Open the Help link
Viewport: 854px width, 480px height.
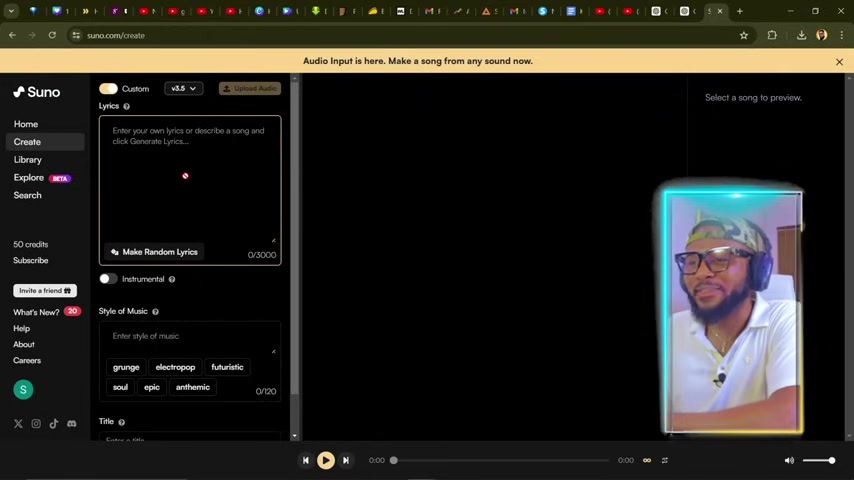(x=22, y=329)
